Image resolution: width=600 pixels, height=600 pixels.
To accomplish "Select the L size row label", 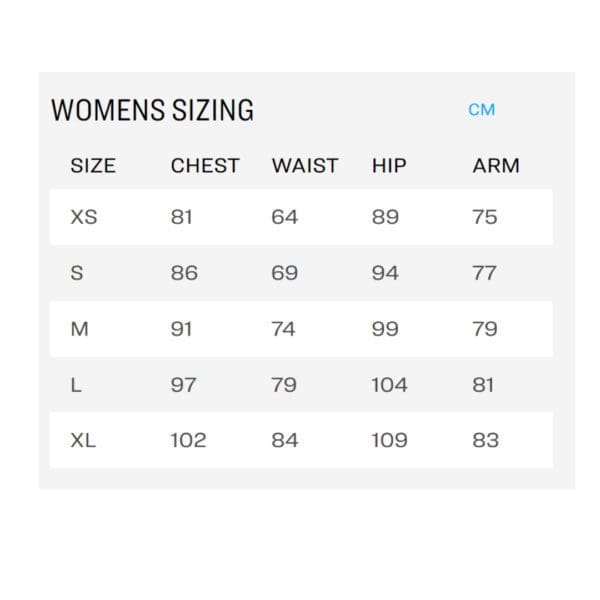I will 76,385.
